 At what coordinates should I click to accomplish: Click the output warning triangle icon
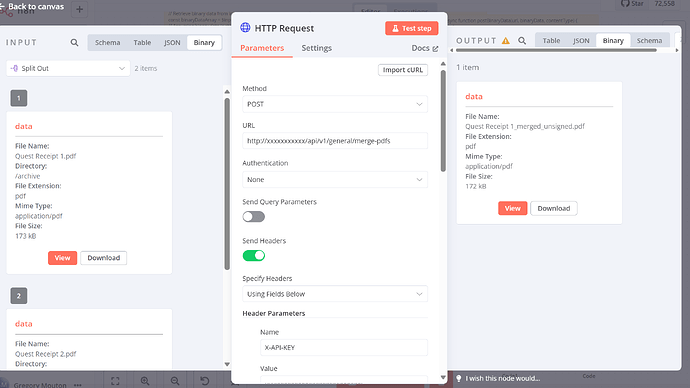(x=506, y=40)
